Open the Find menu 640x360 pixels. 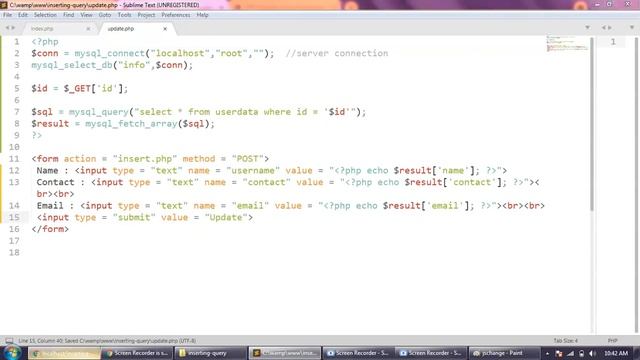(69, 15)
